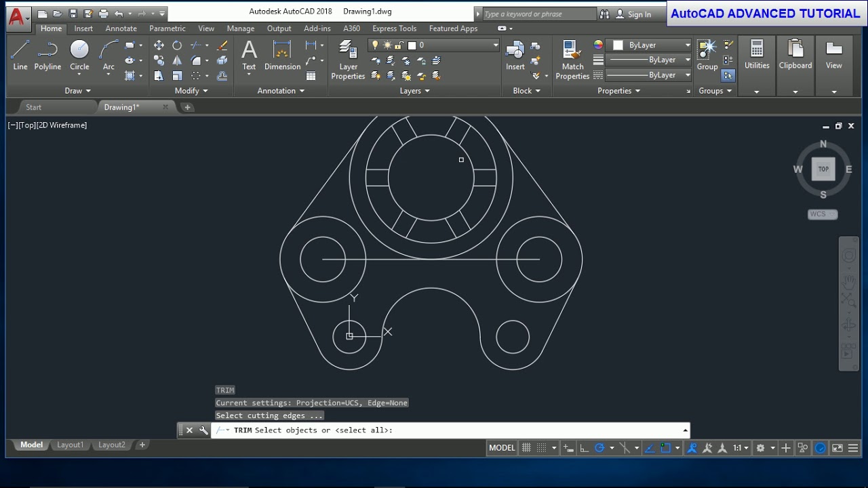This screenshot has width=868, height=488.
Task: Click the keyword search input field
Action: click(x=539, y=14)
